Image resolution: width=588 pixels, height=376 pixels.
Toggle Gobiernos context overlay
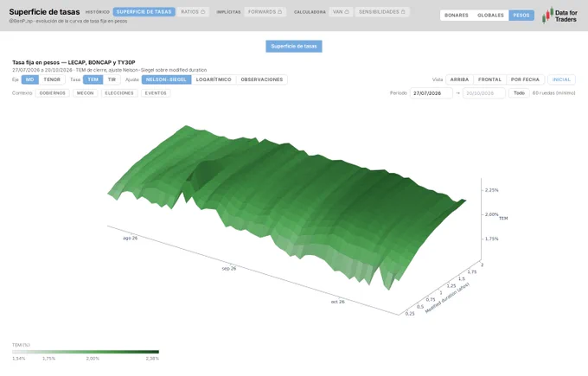(53, 93)
